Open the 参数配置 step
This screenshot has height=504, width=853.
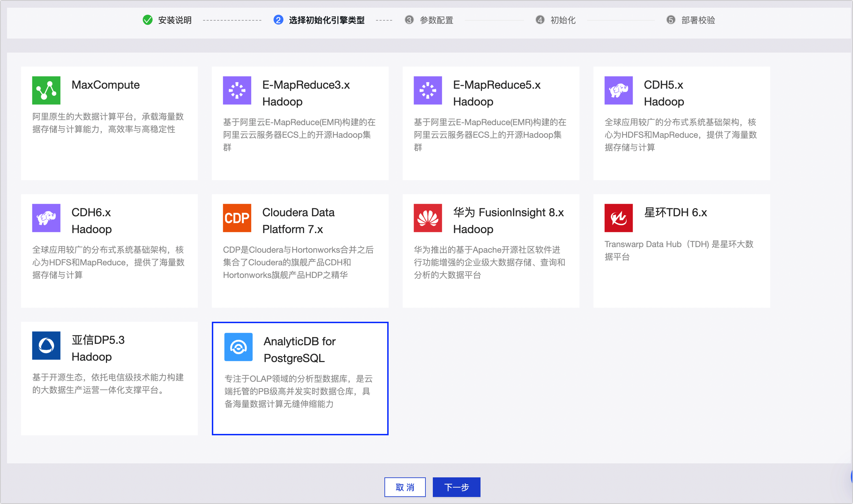pos(436,20)
